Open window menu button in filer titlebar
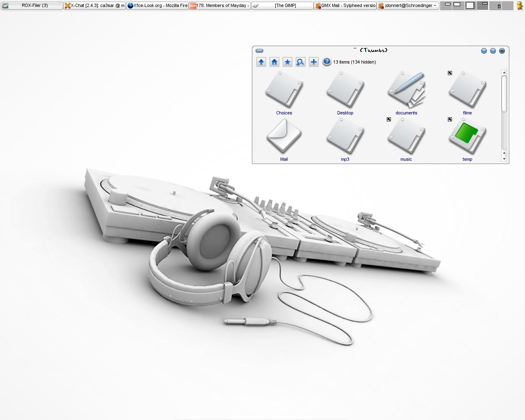The width and height of the screenshot is (525, 420). (259, 51)
